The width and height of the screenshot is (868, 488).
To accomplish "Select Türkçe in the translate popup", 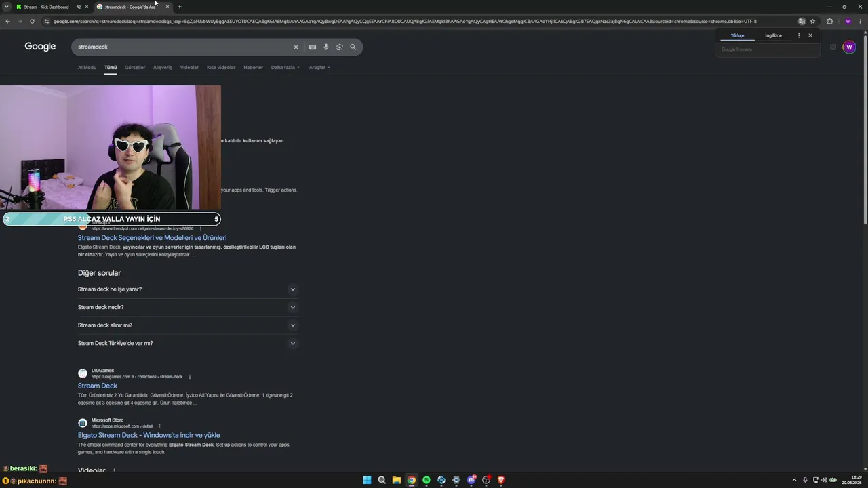I will [737, 35].
